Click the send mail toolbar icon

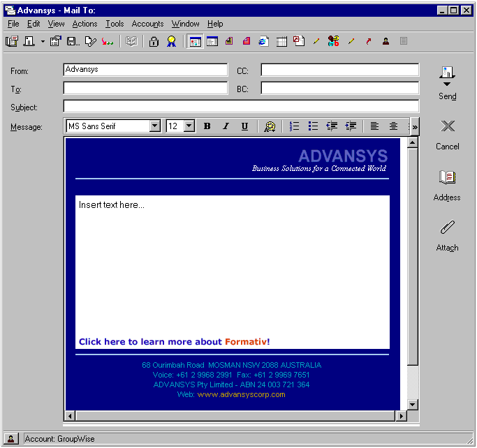29,41
